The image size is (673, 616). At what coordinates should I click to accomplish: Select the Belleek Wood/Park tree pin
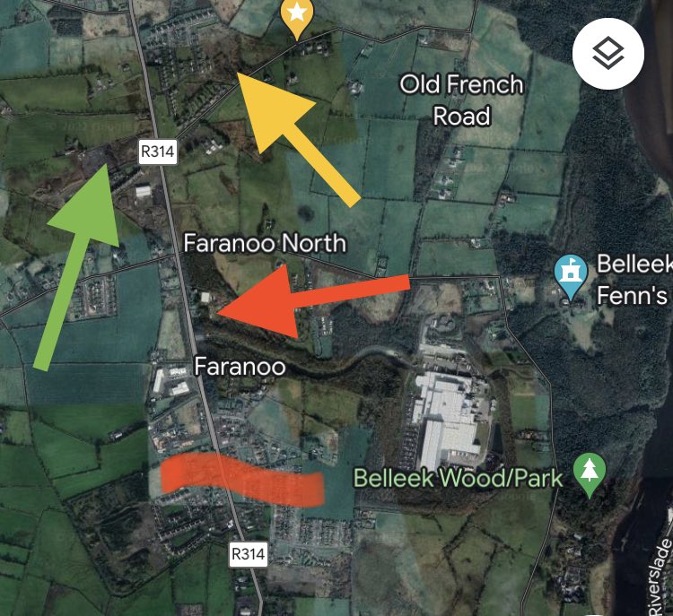coord(590,475)
